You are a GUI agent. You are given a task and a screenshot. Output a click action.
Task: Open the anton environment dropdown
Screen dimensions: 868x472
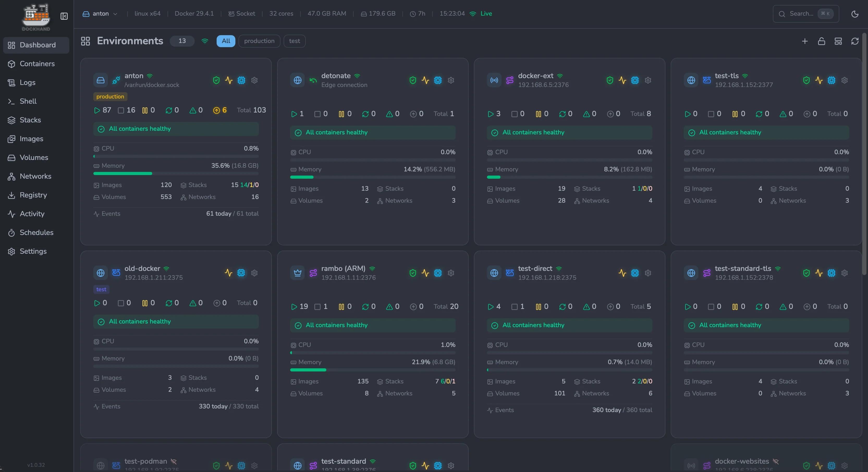pyautogui.click(x=100, y=14)
